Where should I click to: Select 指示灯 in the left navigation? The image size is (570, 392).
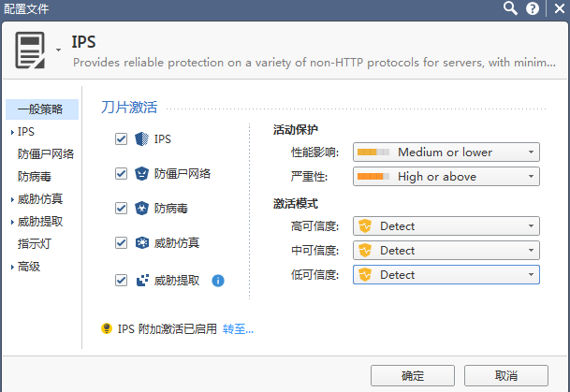click(36, 244)
